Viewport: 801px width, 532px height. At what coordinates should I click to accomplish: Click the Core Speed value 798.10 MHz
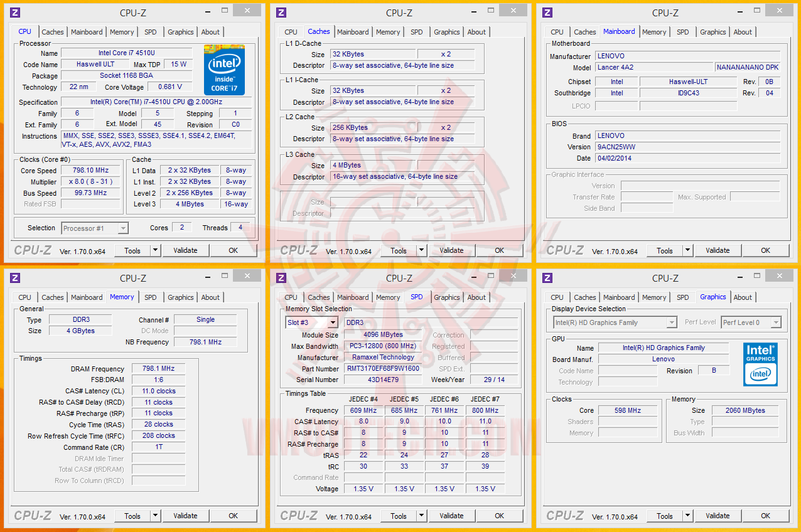click(90, 170)
